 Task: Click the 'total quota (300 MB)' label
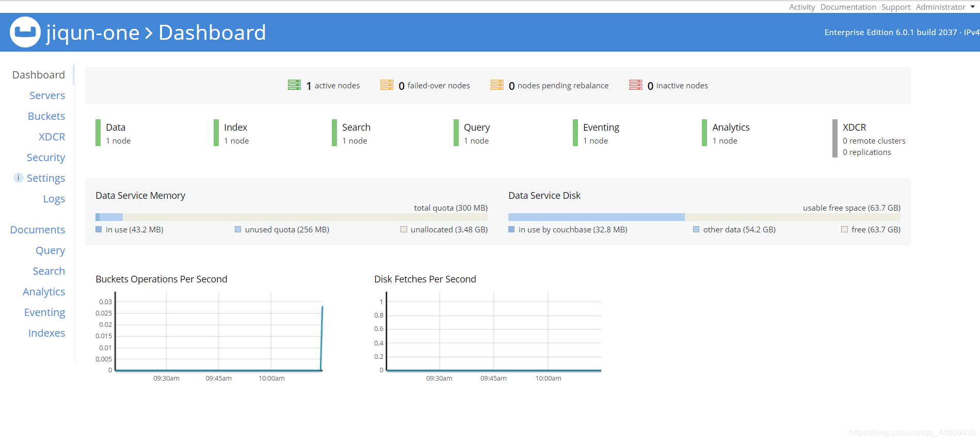[451, 208]
